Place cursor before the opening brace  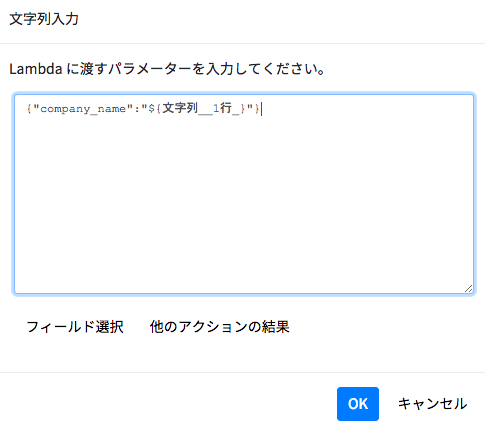[27, 109]
